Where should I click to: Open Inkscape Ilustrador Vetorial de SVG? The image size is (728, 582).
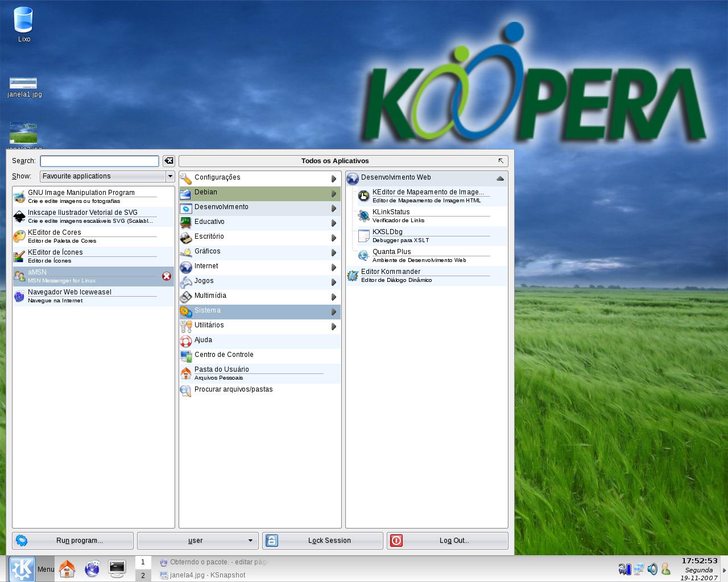click(x=93, y=217)
